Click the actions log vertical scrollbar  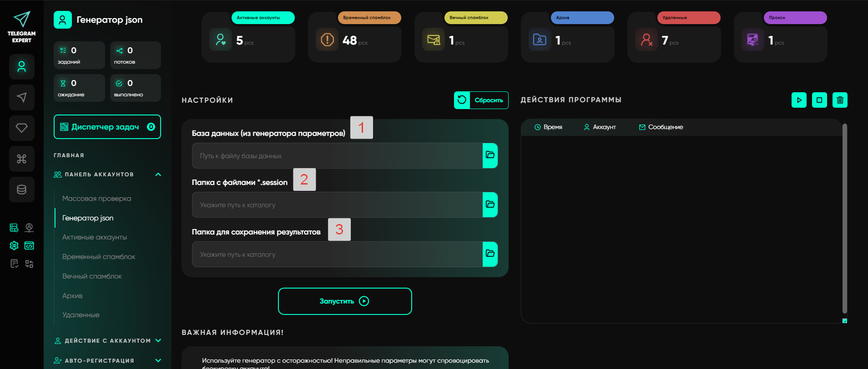pyautogui.click(x=844, y=218)
